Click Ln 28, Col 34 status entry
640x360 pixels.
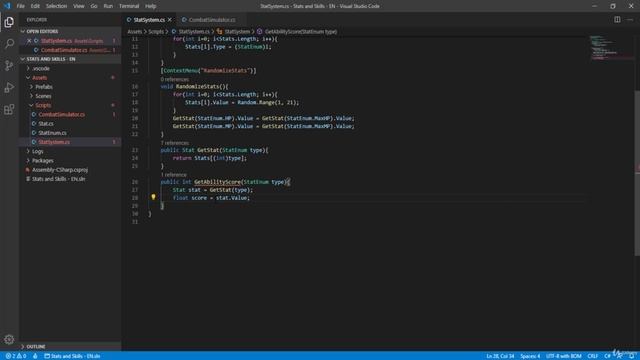point(500,356)
